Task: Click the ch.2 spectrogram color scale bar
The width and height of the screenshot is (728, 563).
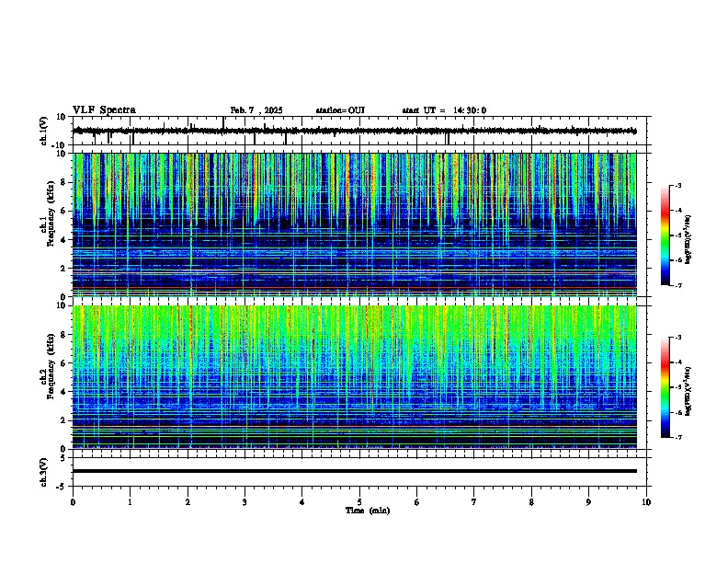Action: tap(665, 387)
